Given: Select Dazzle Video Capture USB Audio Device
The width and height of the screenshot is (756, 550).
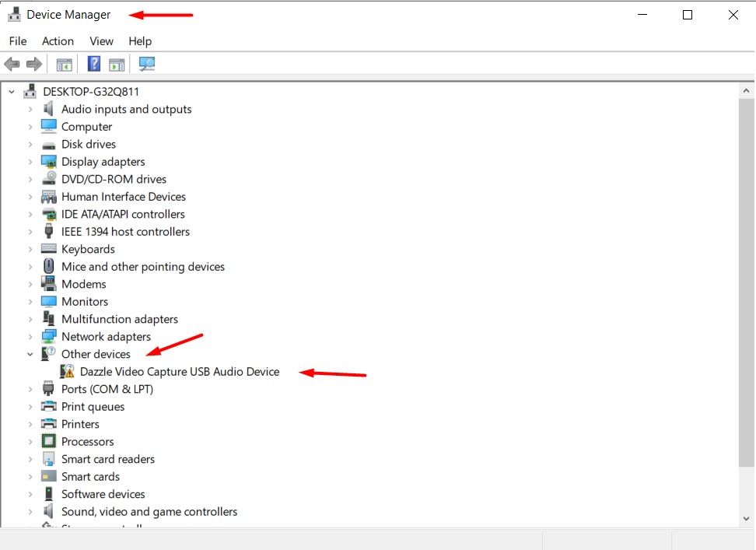Looking at the screenshot, I should point(180,372).
